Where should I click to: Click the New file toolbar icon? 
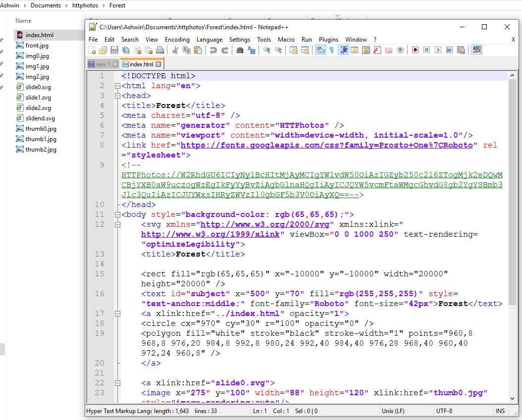(x=92, y=50)
